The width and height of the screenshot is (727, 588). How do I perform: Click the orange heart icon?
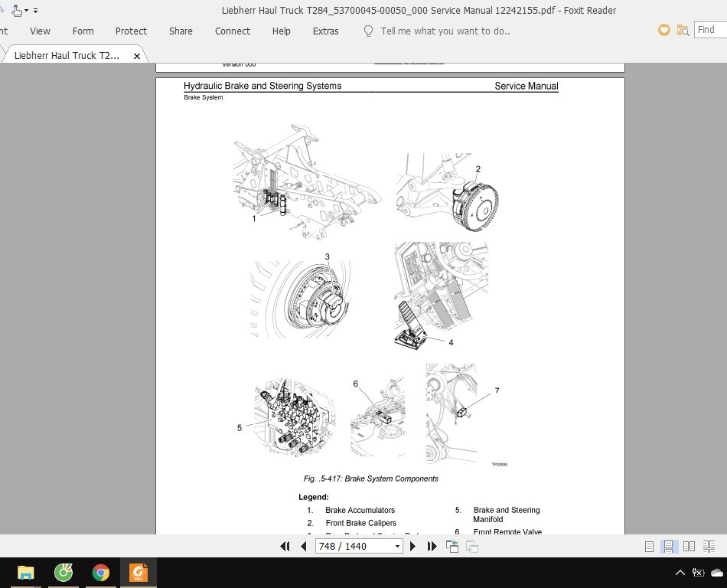(664, 30)
